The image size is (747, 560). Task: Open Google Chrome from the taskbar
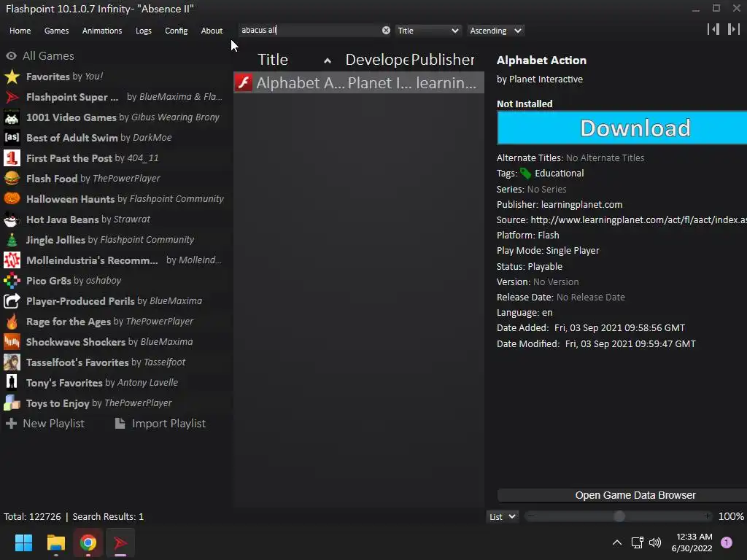(88, 542)
